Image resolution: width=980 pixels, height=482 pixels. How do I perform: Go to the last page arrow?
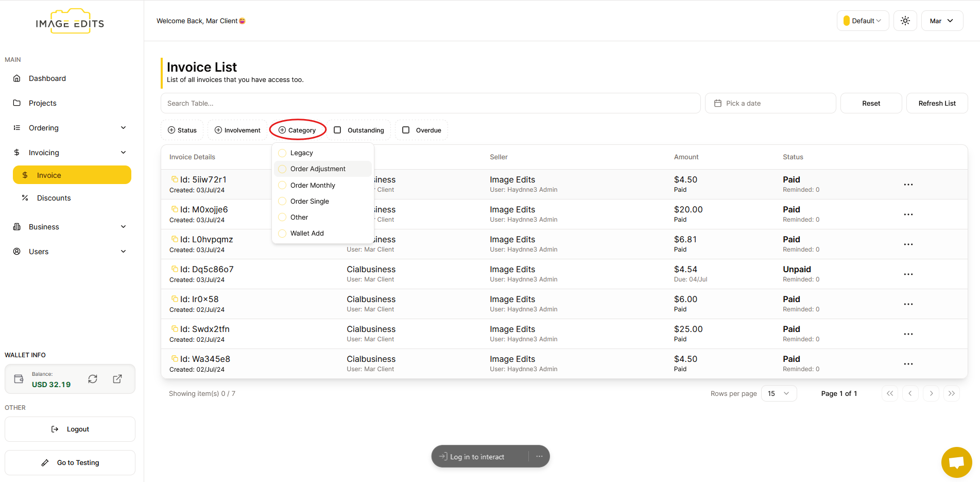[951, 393]
